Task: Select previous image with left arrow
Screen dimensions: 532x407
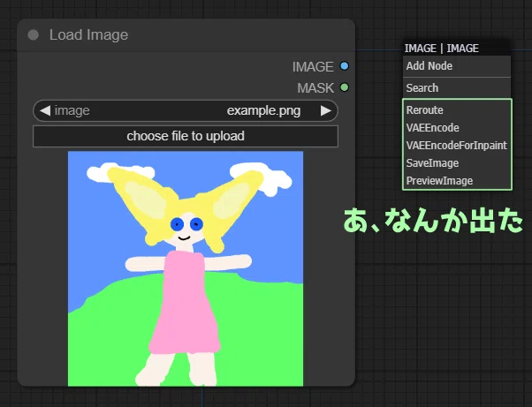Action: (x=45, y=110)
